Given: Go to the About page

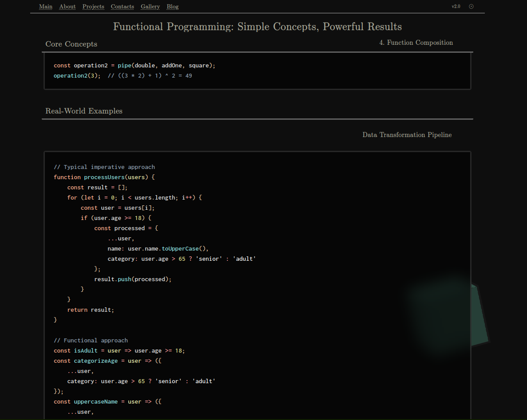Looking at the screenshot, I should coord(67,7).
